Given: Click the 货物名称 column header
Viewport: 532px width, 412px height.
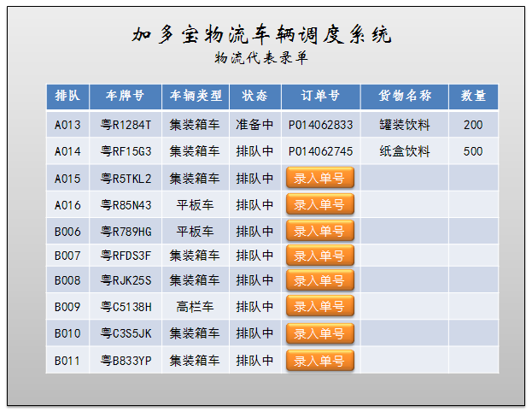Looking at the screenshot, I should pos(405,97).
